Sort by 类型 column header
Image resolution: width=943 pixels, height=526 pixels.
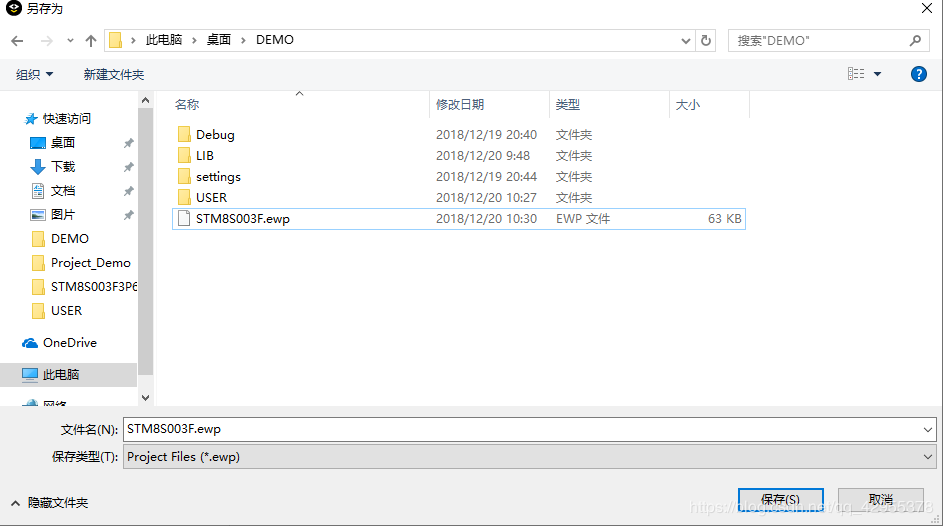pos(568,105)
